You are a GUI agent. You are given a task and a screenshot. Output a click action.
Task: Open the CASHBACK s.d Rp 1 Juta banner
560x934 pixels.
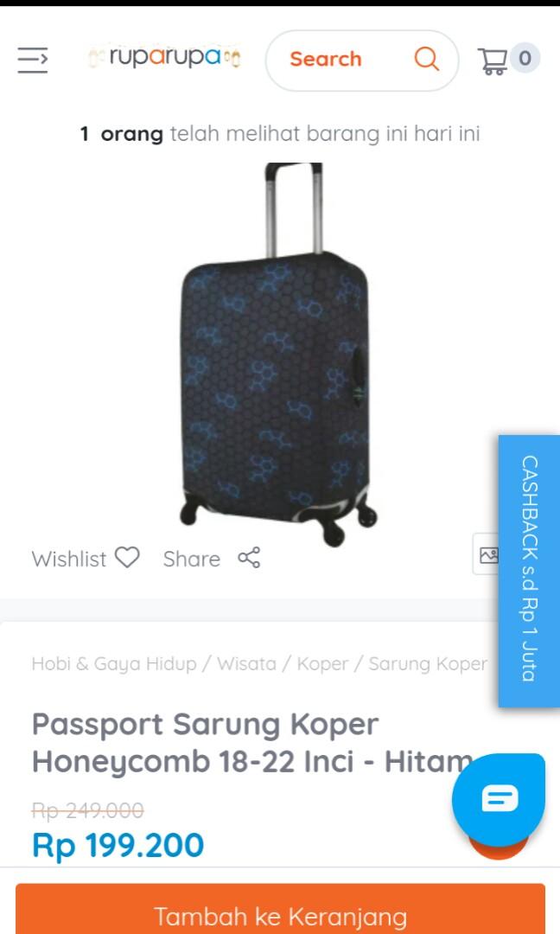(529, 571)
